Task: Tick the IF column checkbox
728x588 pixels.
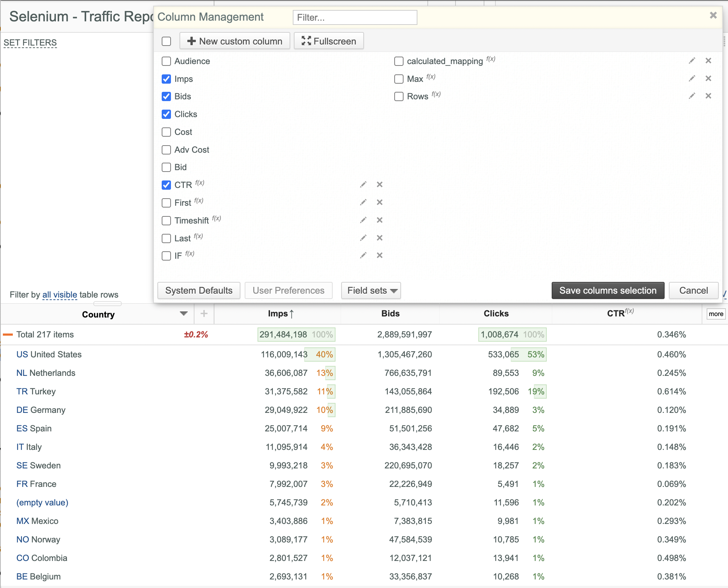Action: pyautogui.click(x=166, y=256)
